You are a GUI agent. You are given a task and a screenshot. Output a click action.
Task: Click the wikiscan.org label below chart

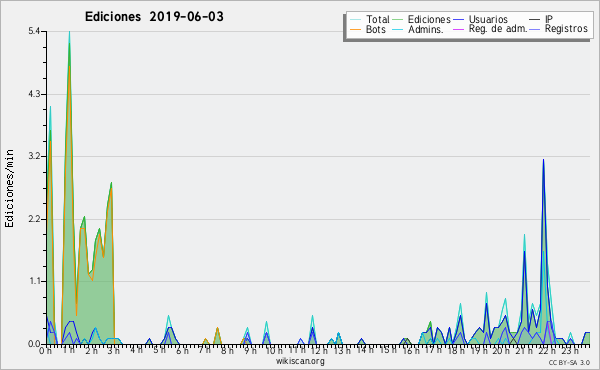(300, 361)
